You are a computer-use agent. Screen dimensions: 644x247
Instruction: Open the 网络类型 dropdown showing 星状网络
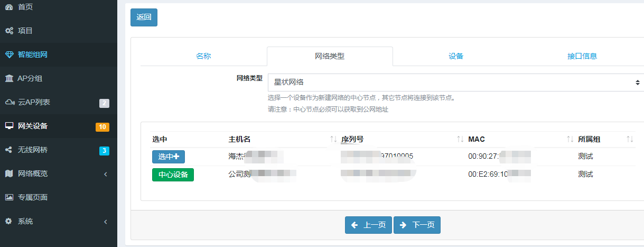point(455,83)
